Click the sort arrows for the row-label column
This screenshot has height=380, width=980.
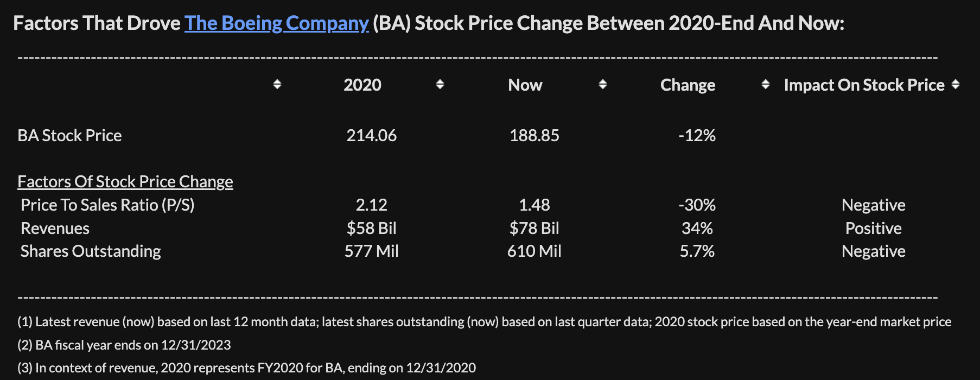pyautogui.click(x=277, y=85)
